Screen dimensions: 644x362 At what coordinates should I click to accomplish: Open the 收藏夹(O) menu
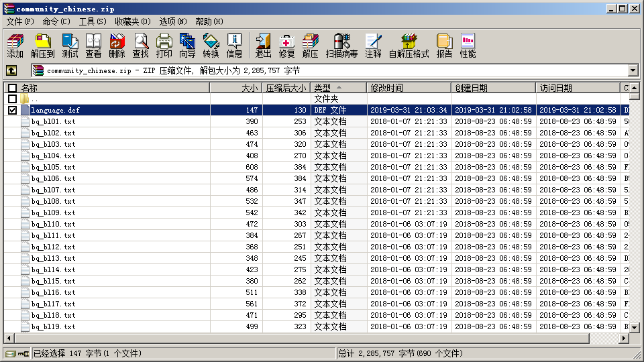point(133,21)
